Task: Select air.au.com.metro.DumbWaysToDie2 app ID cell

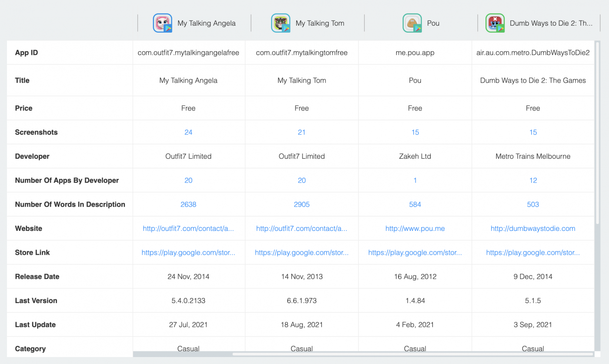Action: coord(533,53)
